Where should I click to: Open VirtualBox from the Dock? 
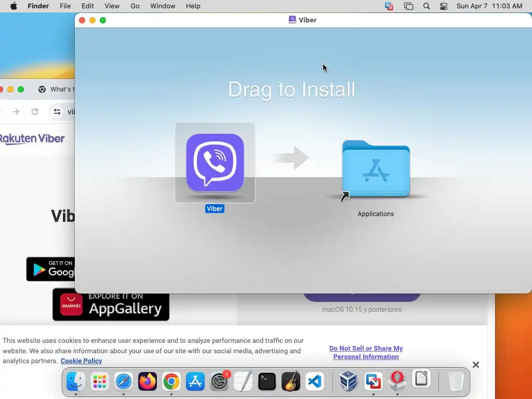349,381
